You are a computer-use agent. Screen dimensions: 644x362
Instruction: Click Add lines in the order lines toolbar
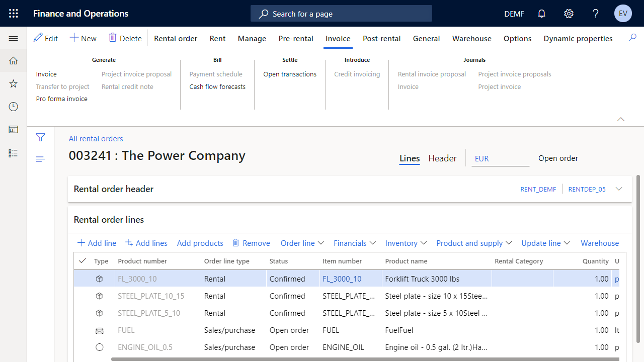[146, 243]
